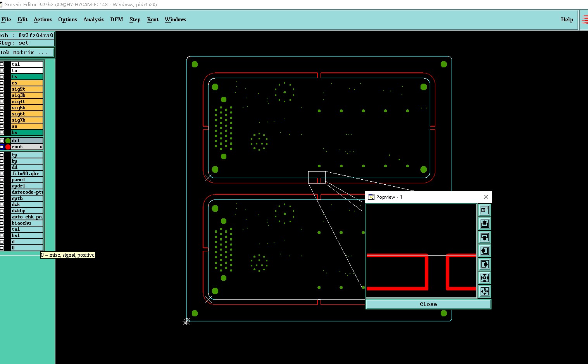Viewport: 588px width, 364px height.
Task: Select the datecode-pte layer row
Action: click(27, 192)
